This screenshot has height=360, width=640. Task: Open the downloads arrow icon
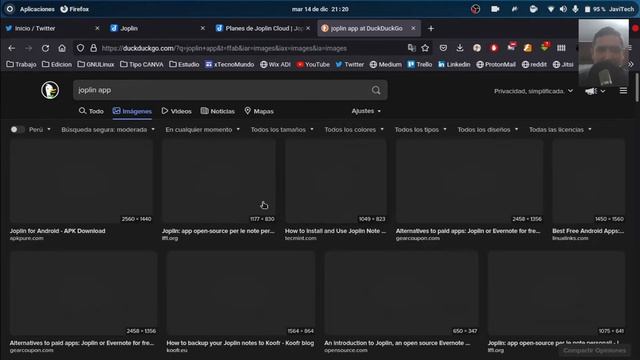click(460, 48)
